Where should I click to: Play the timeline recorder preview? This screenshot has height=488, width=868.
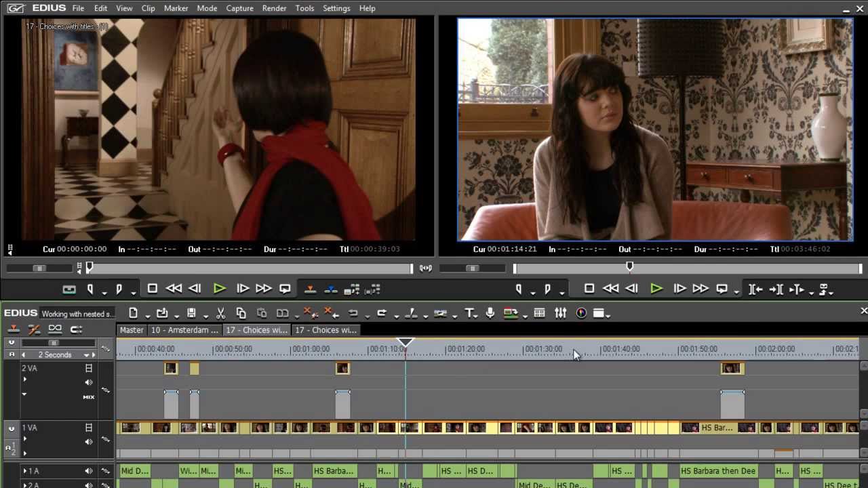point(656,289)
